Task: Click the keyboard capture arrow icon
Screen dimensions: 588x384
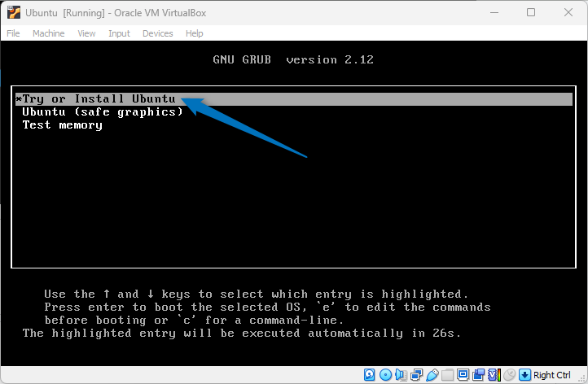Action: coord(525,374)
